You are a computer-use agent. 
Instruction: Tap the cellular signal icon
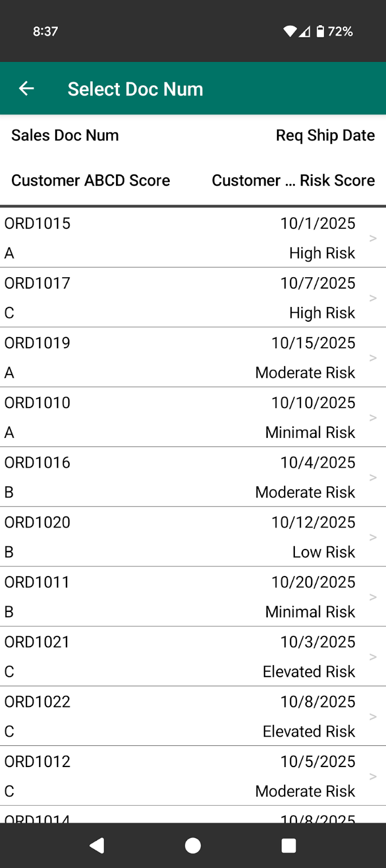coord(305,31)
